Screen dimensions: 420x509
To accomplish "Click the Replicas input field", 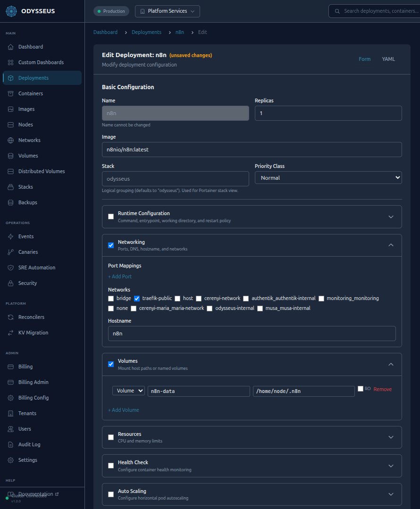I will coord(328,113).
